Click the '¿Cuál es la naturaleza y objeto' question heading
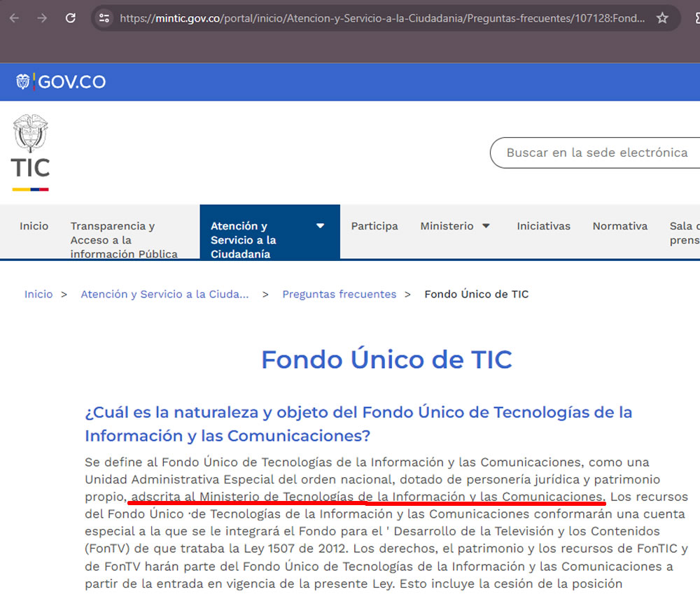 (x=358, y=424)
